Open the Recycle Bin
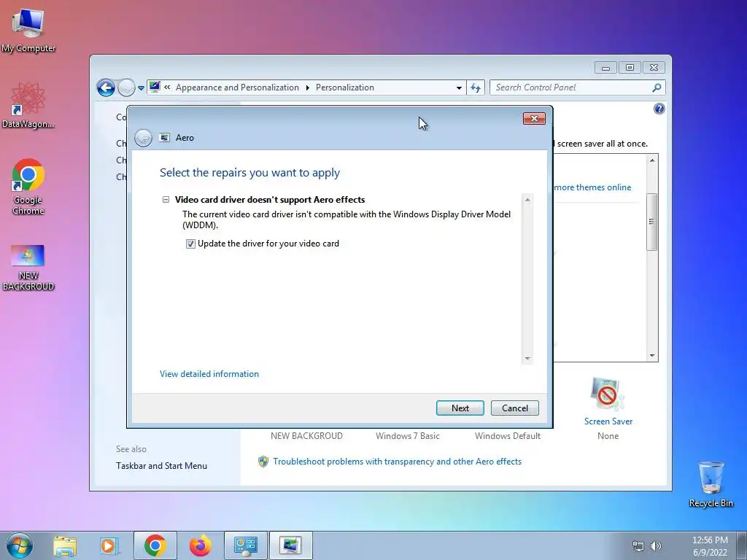 (x=711, y=484)
